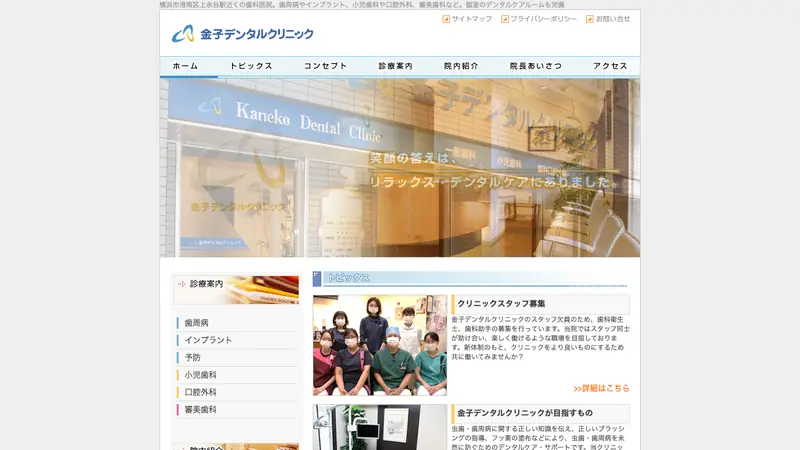Open the プライバシーポリシー link
This screenshot has width=800, height=450.
(543, 19)
